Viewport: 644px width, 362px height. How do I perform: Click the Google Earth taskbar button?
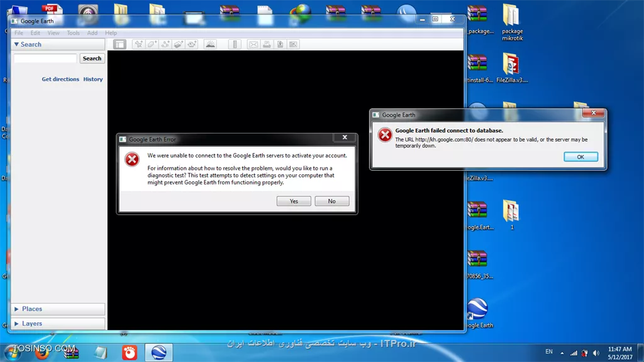click(158, 353)
